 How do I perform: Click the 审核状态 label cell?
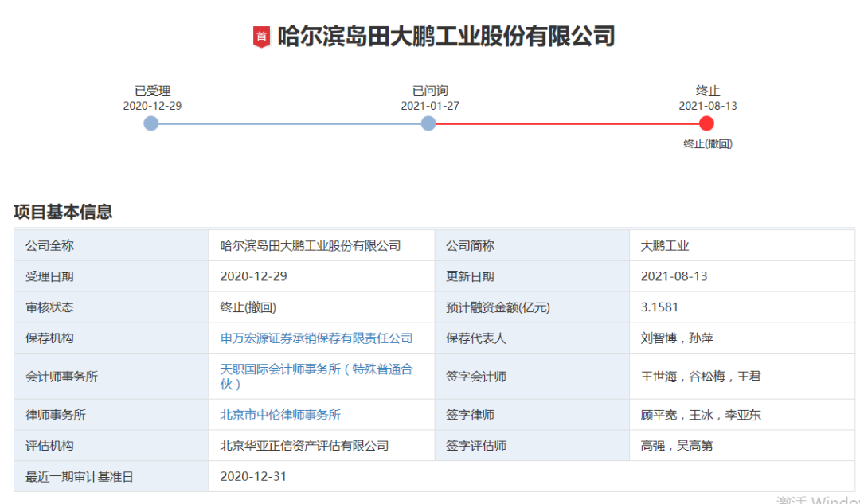[x=111, y=307]
